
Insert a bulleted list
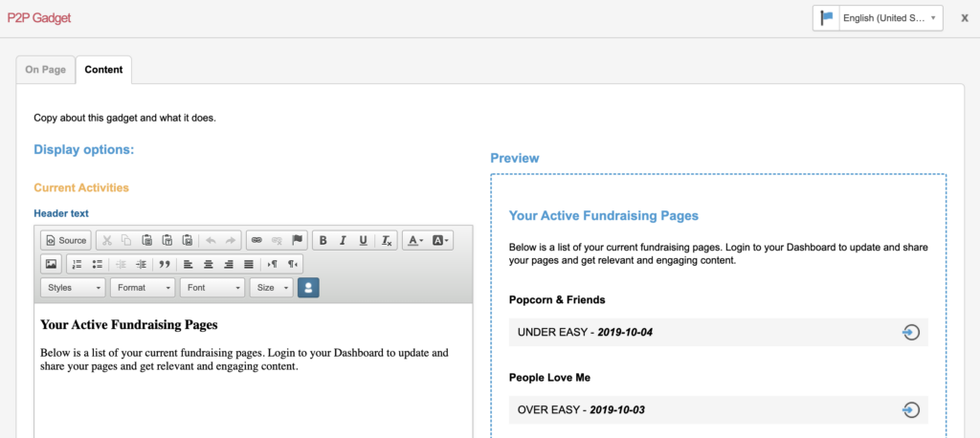(97, 264)
